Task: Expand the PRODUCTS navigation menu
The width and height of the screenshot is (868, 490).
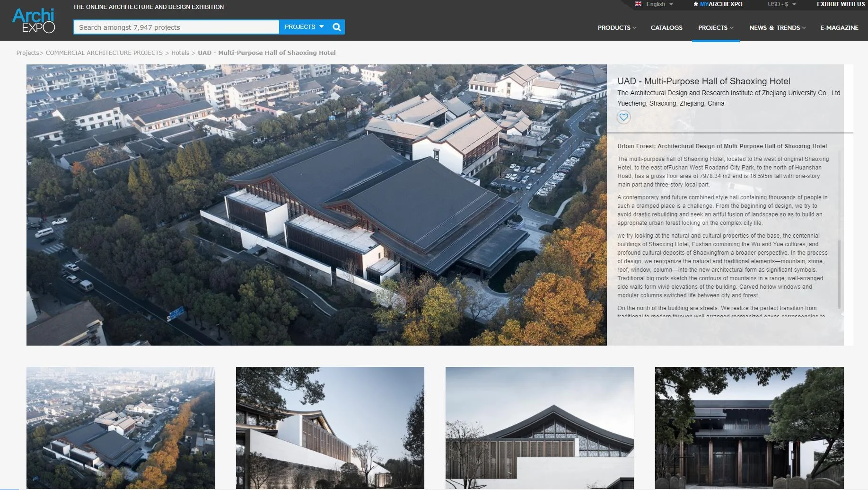Action: click(x=617, y=28)
